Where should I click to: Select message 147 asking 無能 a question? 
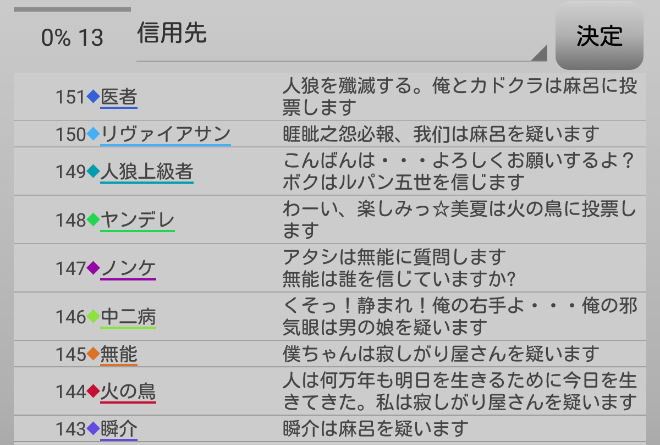[400, 267]
